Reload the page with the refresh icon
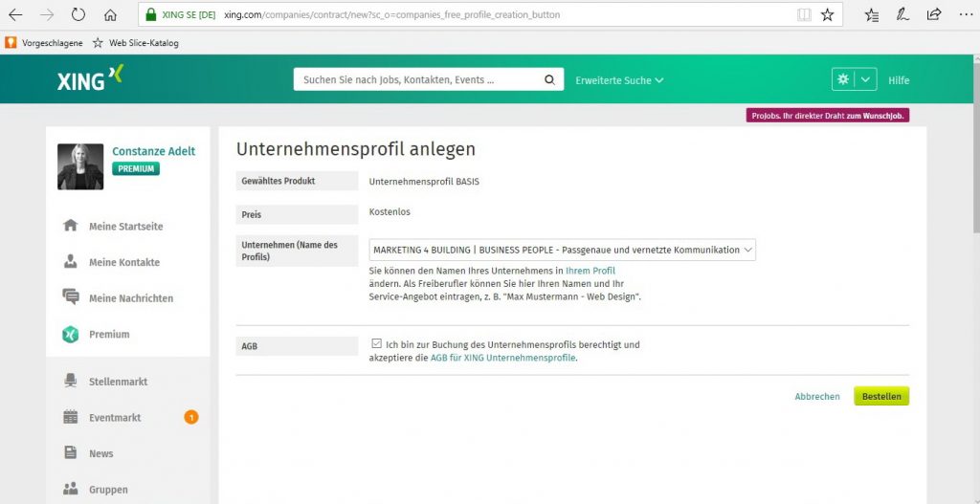The width and height of the screenshot is (980, 504). point(78,15)
